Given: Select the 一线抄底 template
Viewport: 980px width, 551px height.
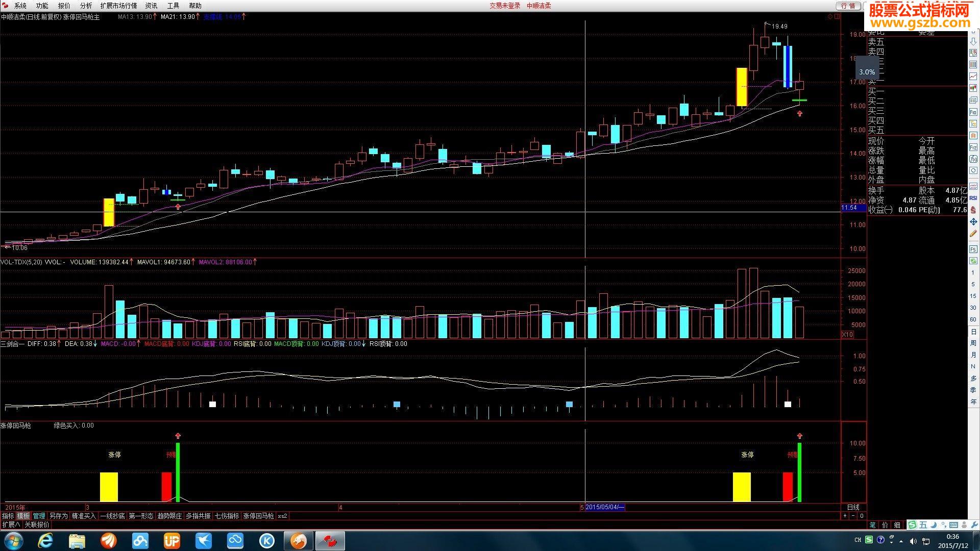Looking at the screenshot, I should point(112,516).
